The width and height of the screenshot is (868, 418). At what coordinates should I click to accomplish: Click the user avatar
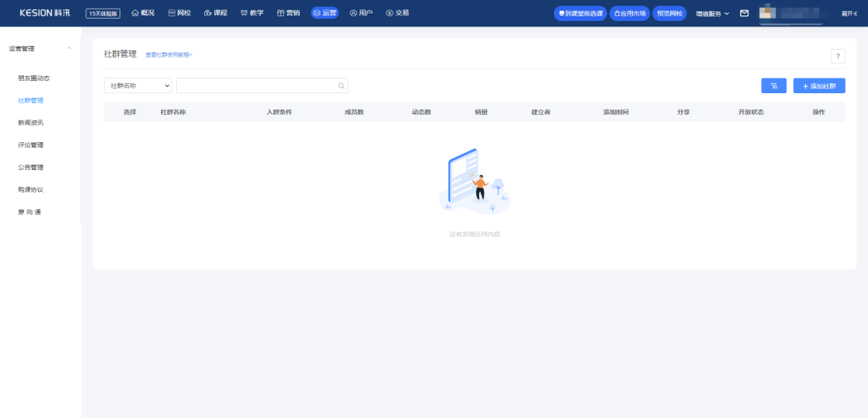(x=766, y=13)
